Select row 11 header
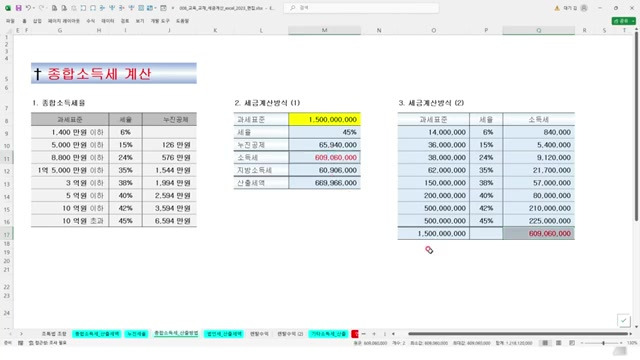 point(7,159)
